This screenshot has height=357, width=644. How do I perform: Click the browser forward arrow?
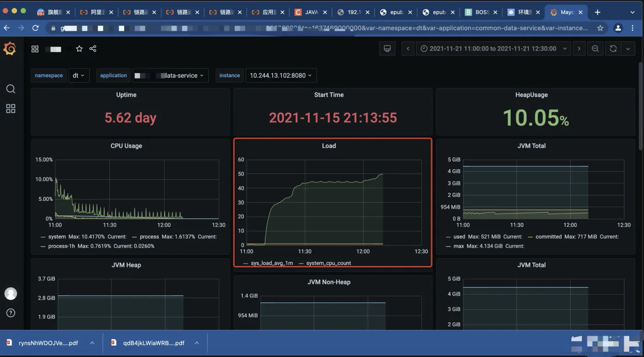click(21, 28)
